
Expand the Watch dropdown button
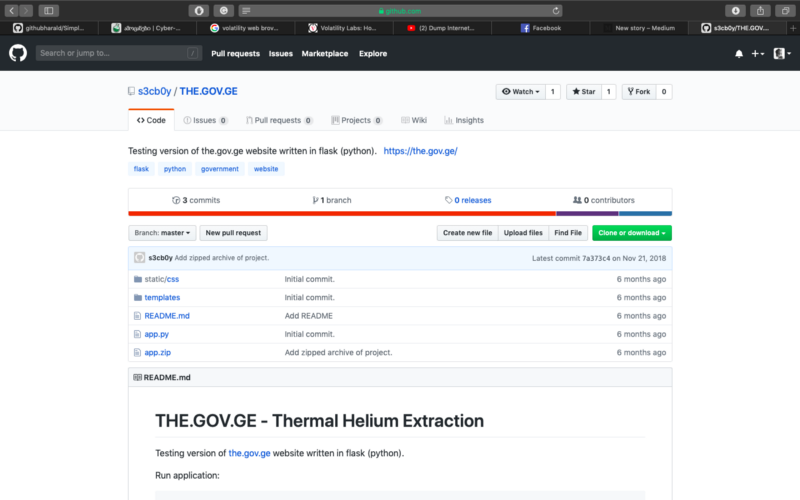520,92
